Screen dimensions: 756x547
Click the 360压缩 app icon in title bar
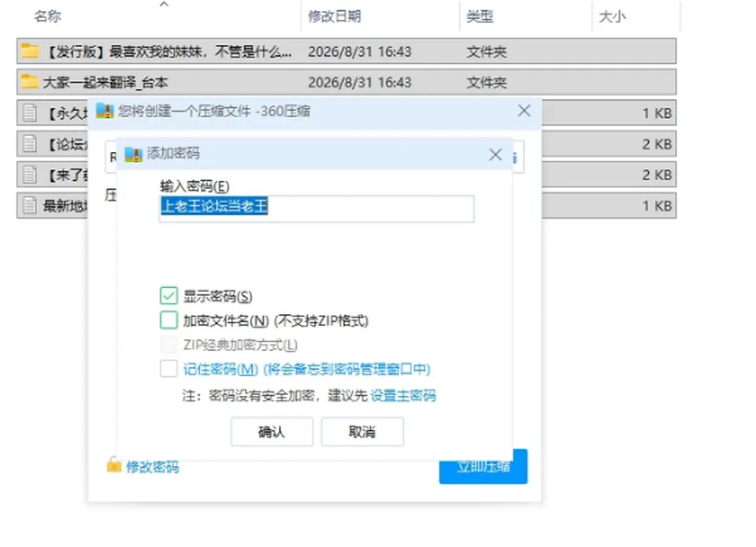tap(105, 111)
